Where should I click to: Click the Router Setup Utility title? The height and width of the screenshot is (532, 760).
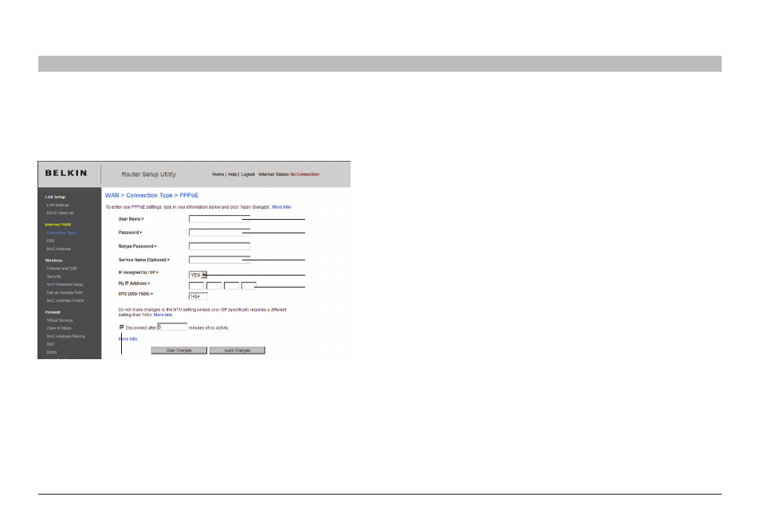(x=148, y=174)
